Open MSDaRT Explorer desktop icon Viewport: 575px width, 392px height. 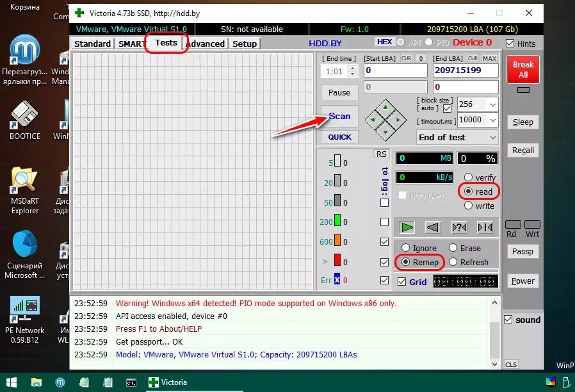click(24, 191)
